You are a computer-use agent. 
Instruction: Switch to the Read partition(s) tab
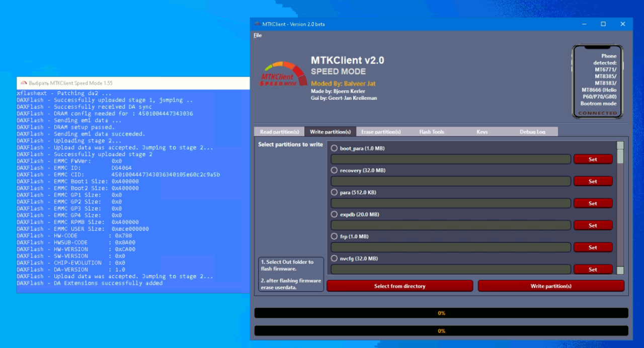pos(279,132)
